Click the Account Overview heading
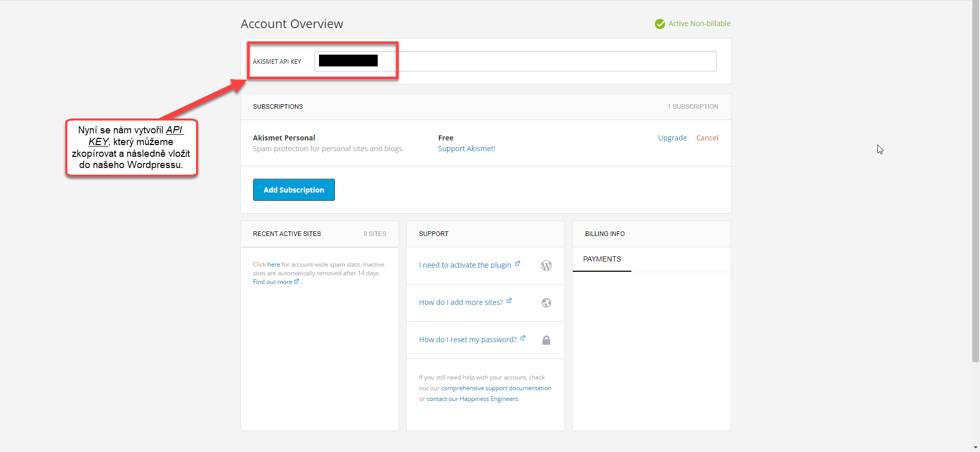Image resolution: width=980 pixels, height=452 pixels. [292, 24]
